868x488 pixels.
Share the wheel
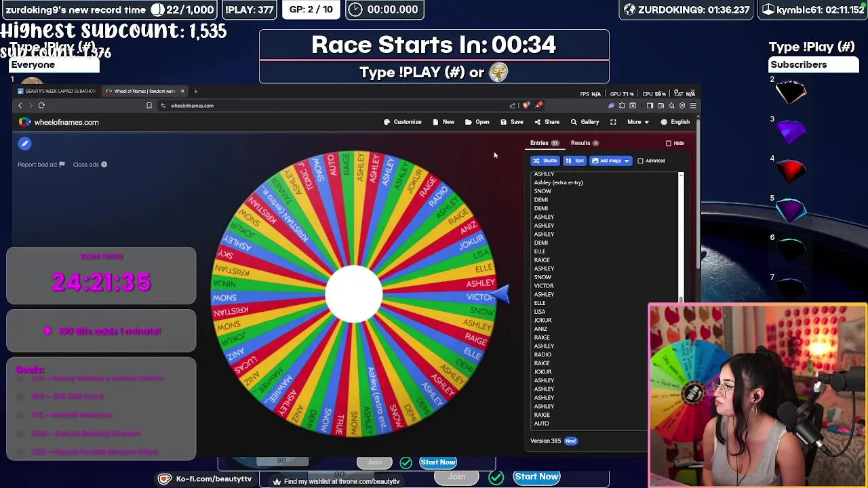click(x=547, y=122)
